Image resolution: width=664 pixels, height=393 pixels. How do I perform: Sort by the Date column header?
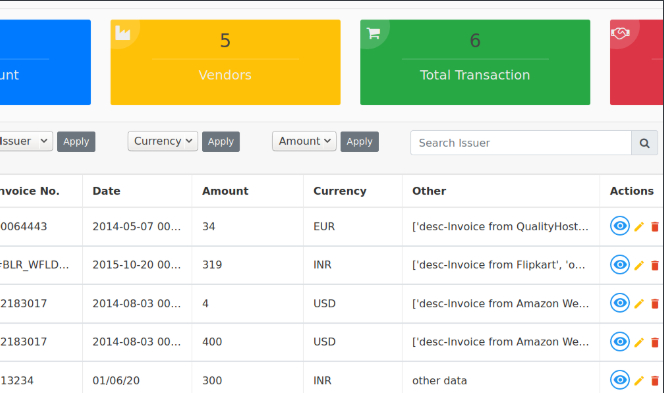click(x=106, y=191)
